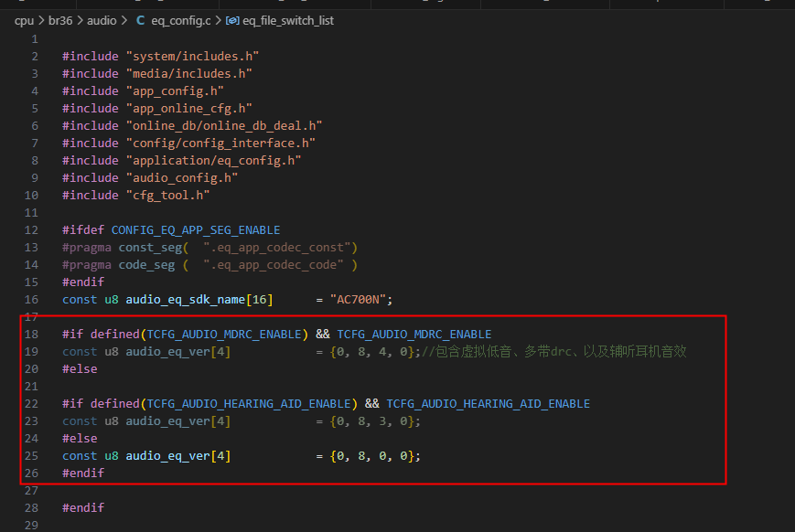Click the CONFIG_EQ_APP_SEG_ENABLE macro
795x532 pixels.
pos(196,230)
